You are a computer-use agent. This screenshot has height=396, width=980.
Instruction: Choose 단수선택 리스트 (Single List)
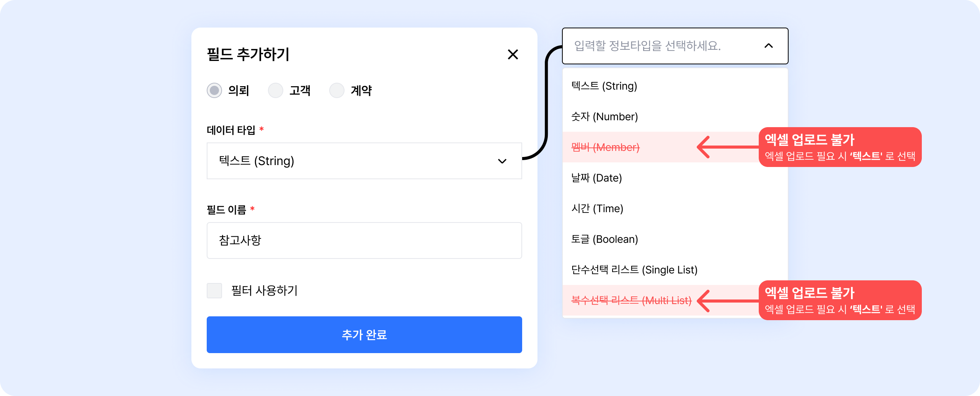[x=634, y=270]
